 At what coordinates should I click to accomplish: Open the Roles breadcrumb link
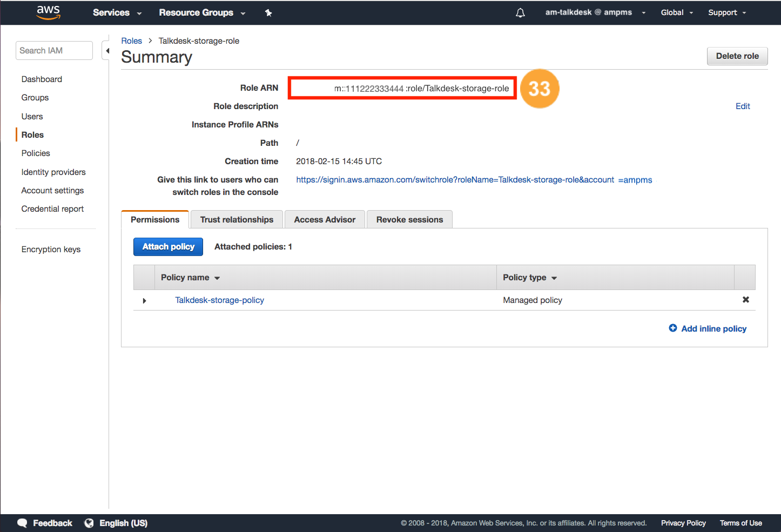point(131,41)
